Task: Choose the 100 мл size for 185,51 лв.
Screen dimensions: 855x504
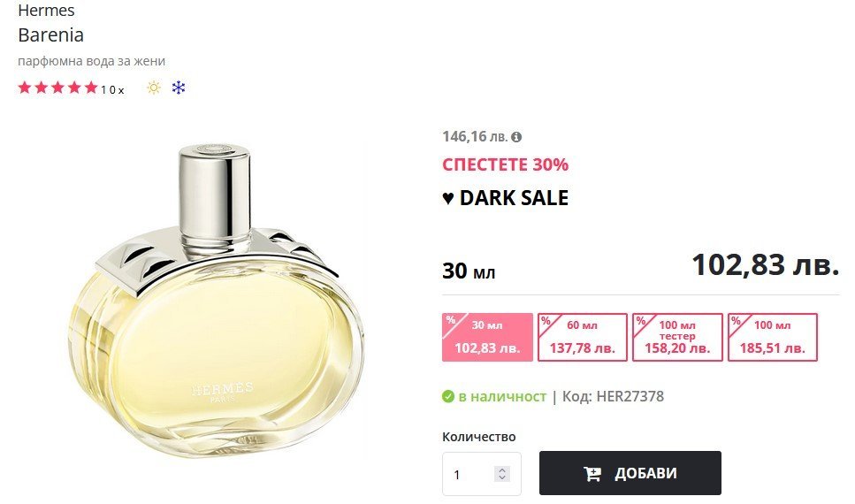Action: (x=773, y=337)
